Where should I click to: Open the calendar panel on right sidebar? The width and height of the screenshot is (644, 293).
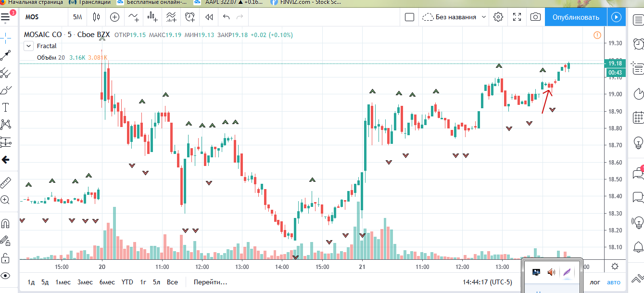[638, 117]
